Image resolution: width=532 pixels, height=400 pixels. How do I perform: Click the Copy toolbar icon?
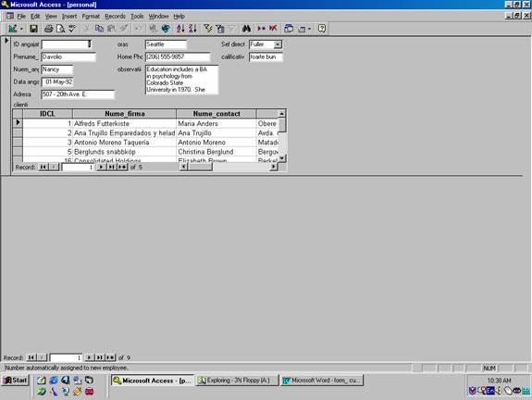[99, 29]
